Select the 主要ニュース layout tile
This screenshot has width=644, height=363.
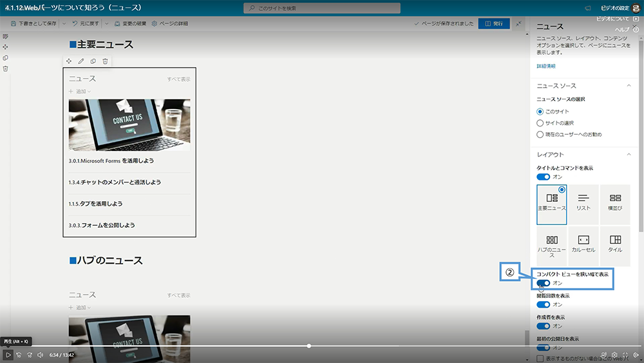pyautogui.click(x=552, y=204)
